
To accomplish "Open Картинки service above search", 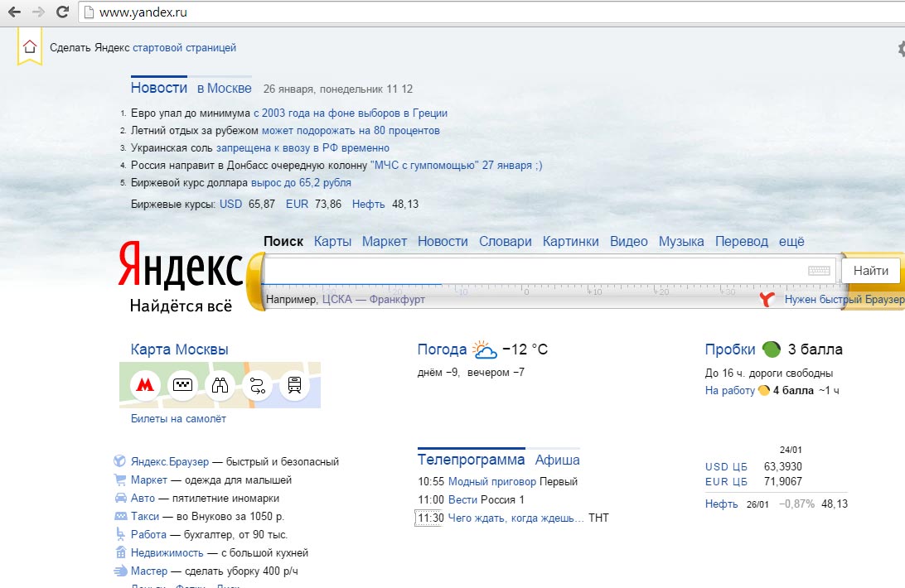I will 570,241.
